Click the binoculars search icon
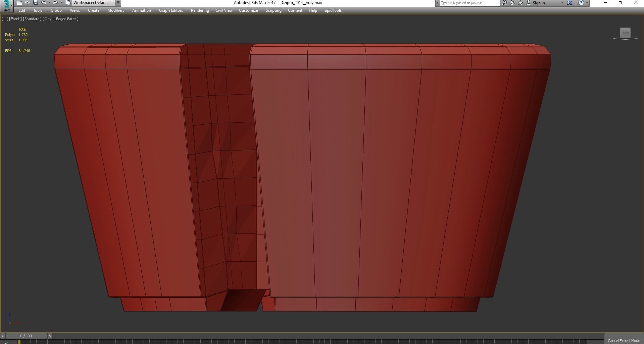This screenshot has height=344, width=644. coord(504,3)
